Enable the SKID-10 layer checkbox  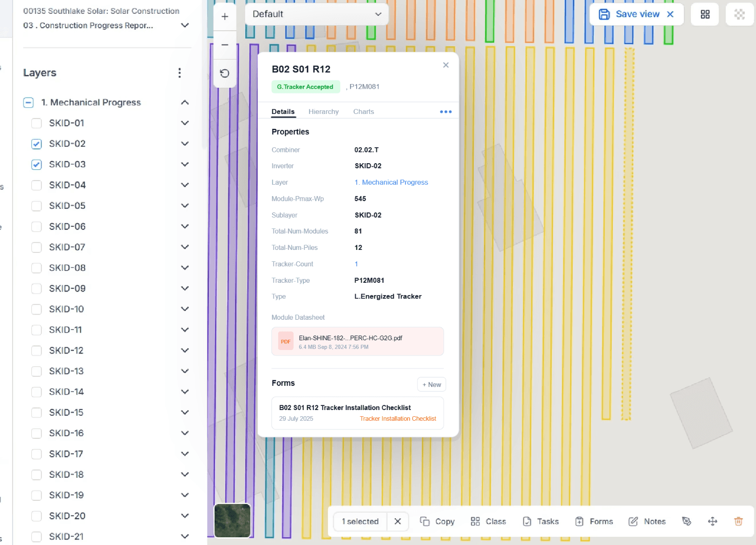click(x=36, y=309)
